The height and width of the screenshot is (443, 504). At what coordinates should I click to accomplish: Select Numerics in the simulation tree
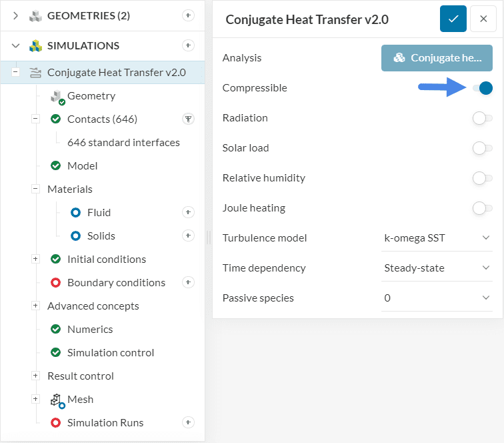tap(90, 330)
